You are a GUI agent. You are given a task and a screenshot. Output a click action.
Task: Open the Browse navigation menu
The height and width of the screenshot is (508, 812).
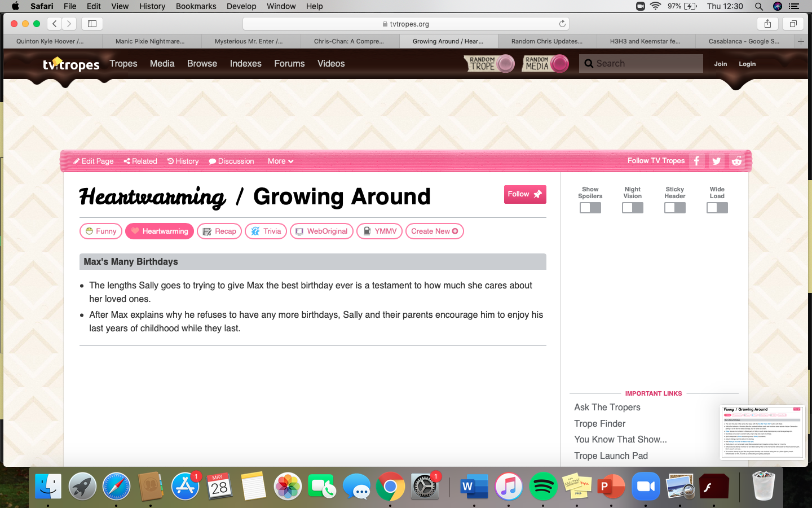point(202,64)
